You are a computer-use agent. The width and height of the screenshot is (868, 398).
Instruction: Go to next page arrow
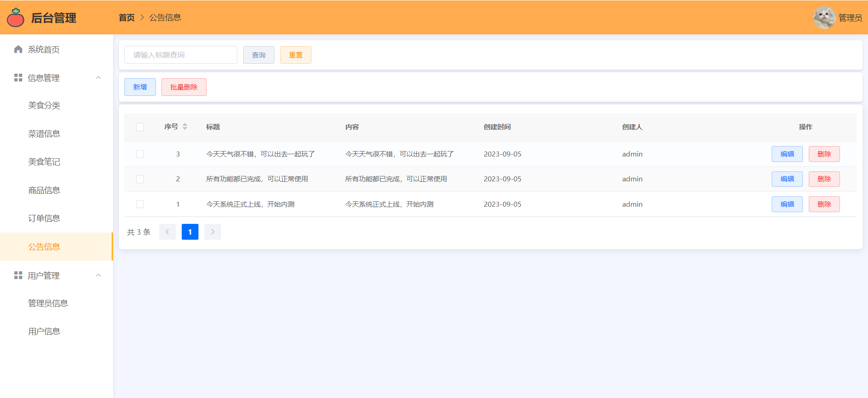click(212, 232)
